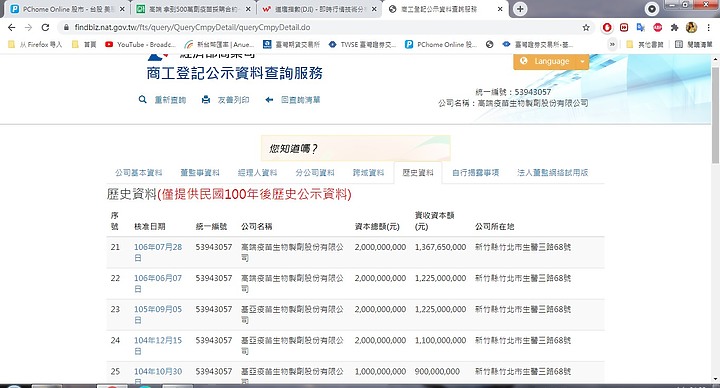The image size is (720, 388).
Task: Select the 跨域資料 tab
Action: pyautogui.click(x=368, y=173)
